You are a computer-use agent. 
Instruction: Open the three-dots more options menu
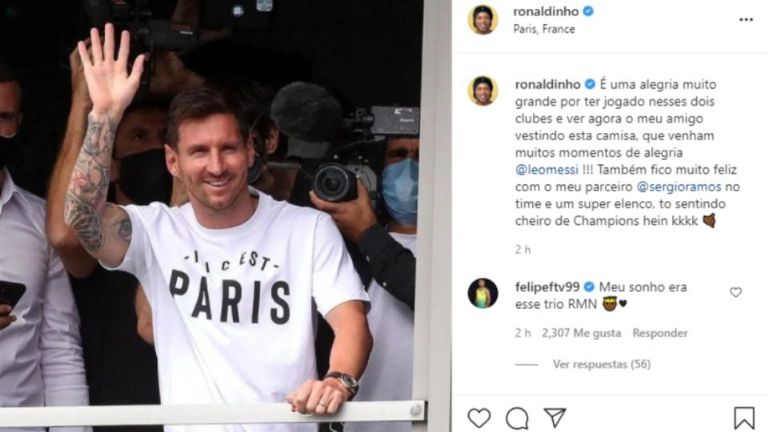(x=746, y=20)
